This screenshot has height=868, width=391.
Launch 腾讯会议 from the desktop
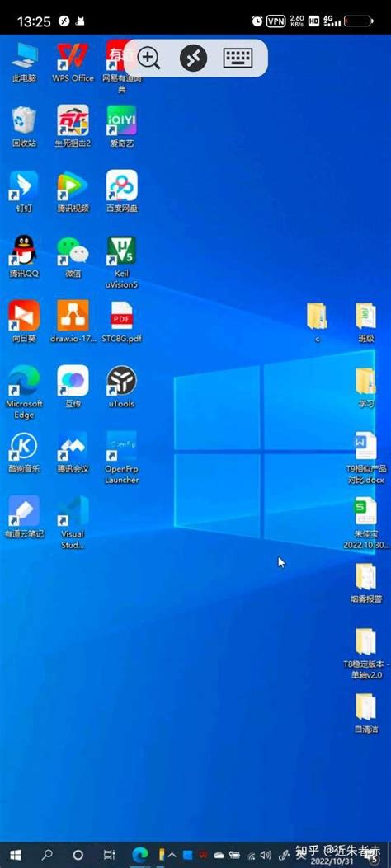[73, 453]
